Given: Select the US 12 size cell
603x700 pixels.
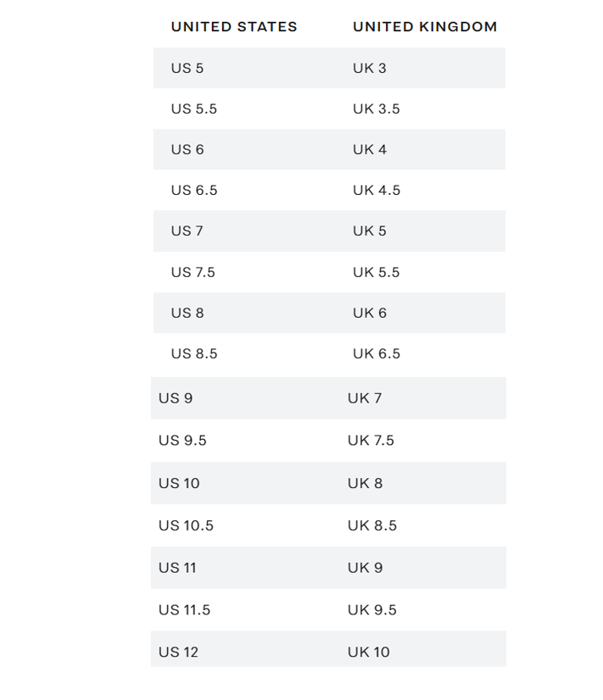Looking at the screenshot, I should pos(179,652).
